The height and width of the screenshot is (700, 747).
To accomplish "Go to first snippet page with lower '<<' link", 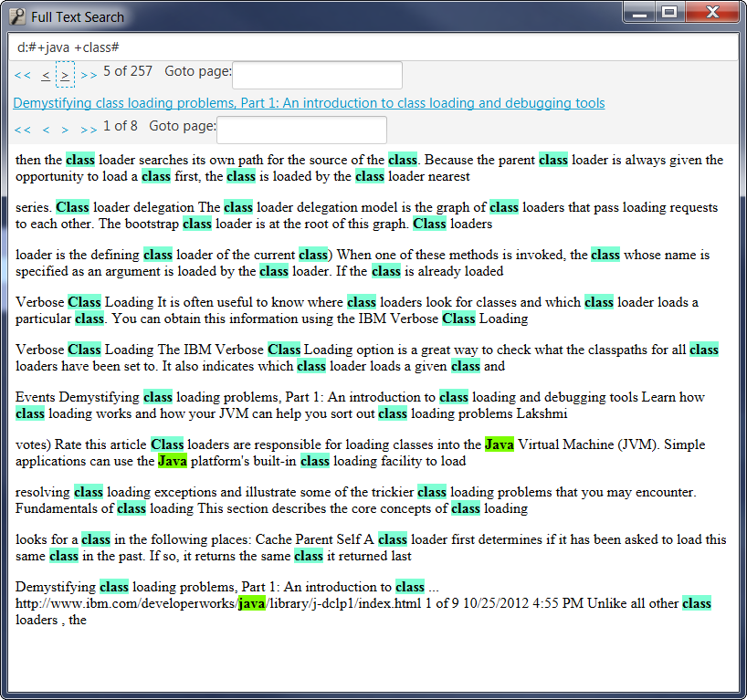I will 23,130.
